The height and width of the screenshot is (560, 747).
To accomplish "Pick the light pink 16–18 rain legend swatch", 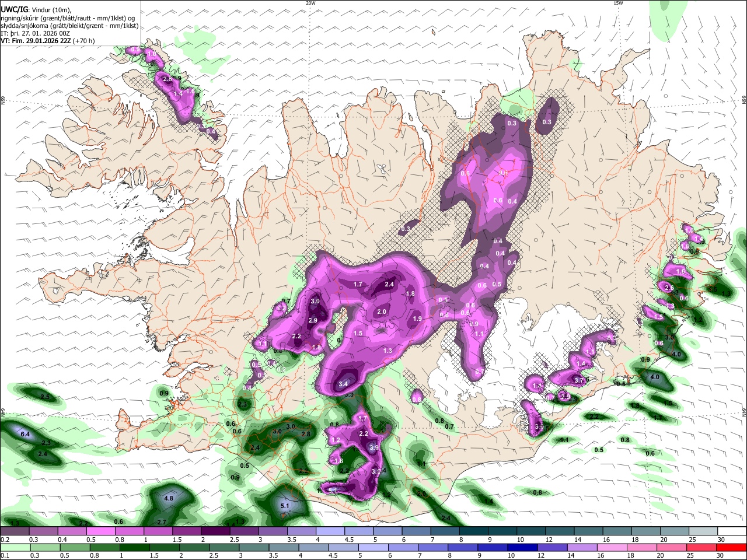I will coord(612,547).
